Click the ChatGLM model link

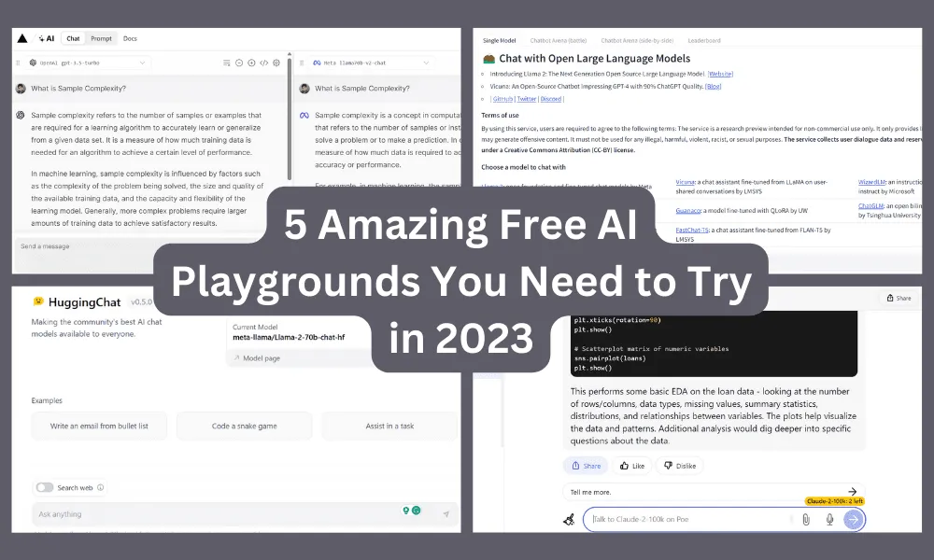pos(870,206)
